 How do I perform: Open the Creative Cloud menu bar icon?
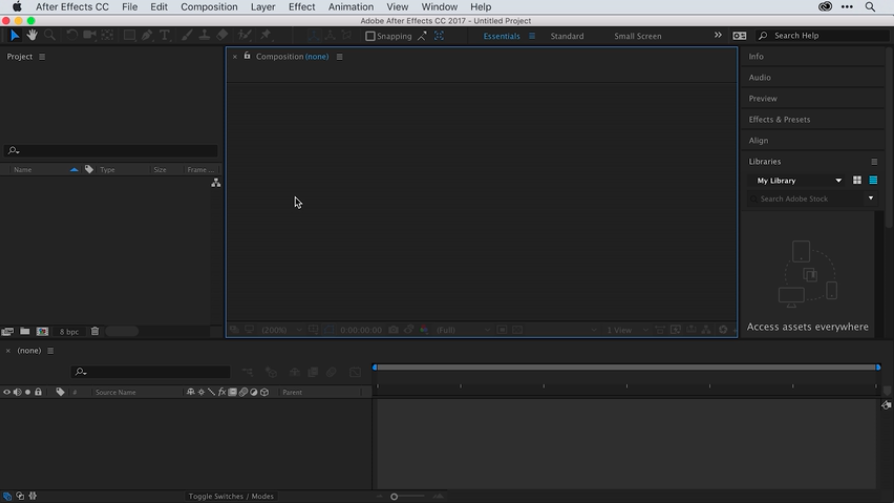point(825,7)
